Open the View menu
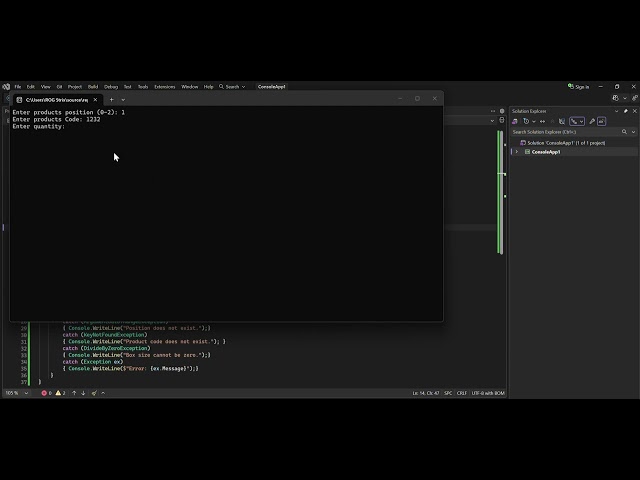Screen dimensions: 640x480 coord(46,87)
